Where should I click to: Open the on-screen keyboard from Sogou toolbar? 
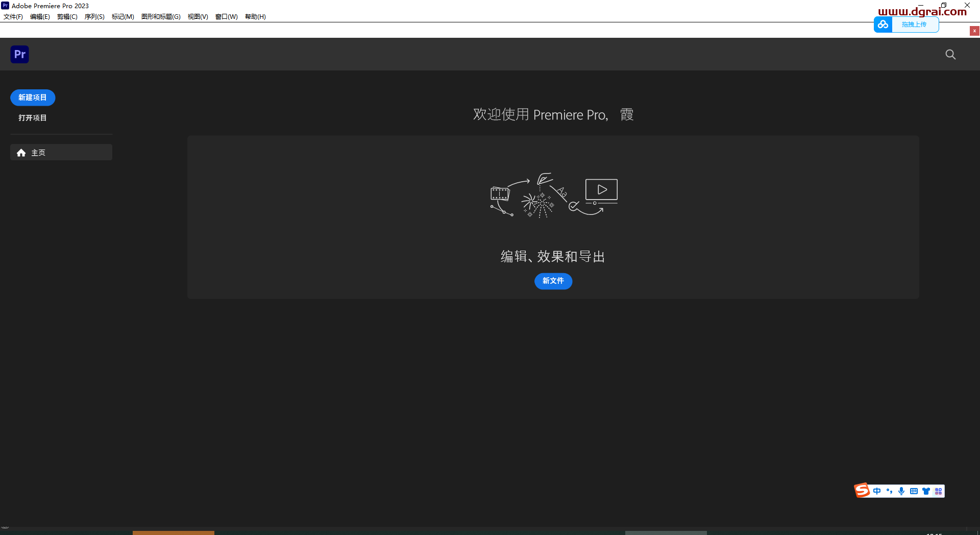[914, 491]
